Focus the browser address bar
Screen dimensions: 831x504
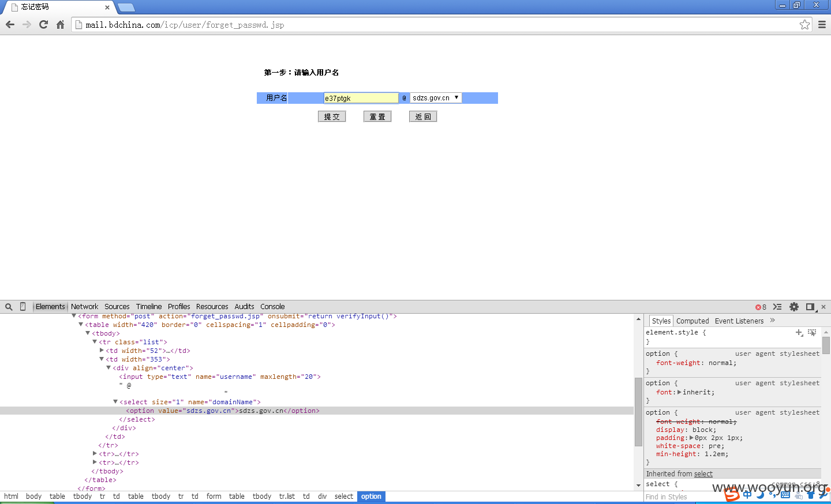441,25
